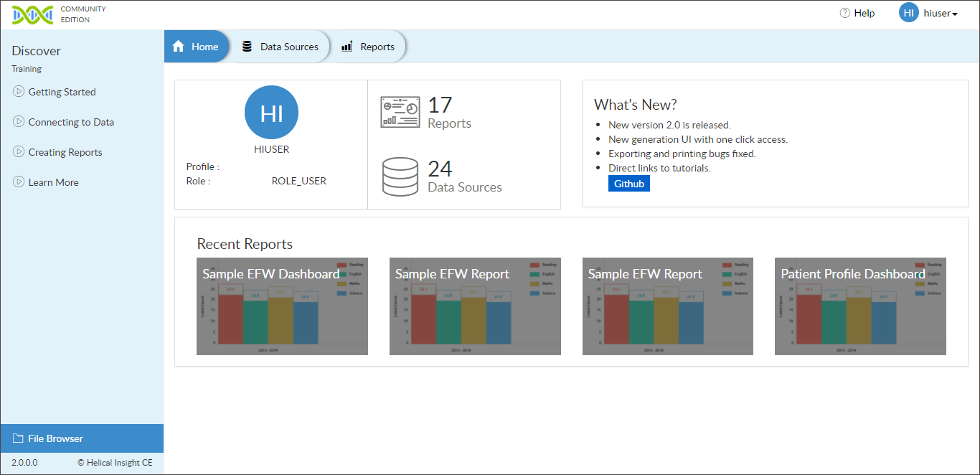Click the Github button in What's New
Image resolution: width=980 pixels, height=475 pixels.
[628, 183]
